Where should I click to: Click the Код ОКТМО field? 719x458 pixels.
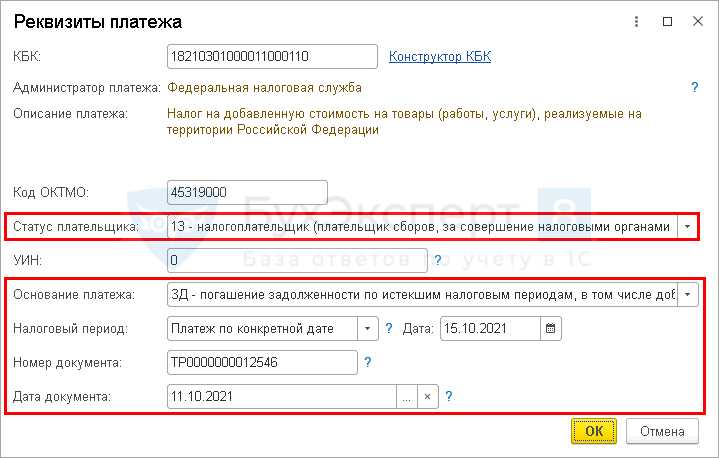coord(247,192)
